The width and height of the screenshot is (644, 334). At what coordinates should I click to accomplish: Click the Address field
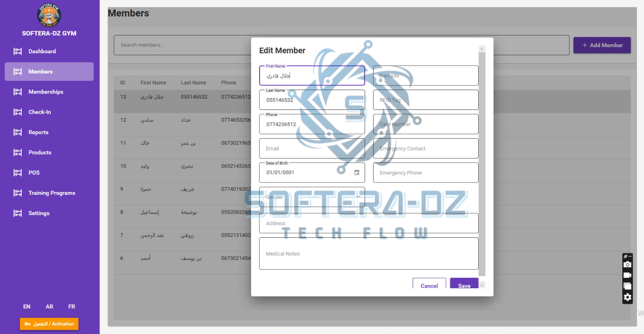(x=369, y=223)
